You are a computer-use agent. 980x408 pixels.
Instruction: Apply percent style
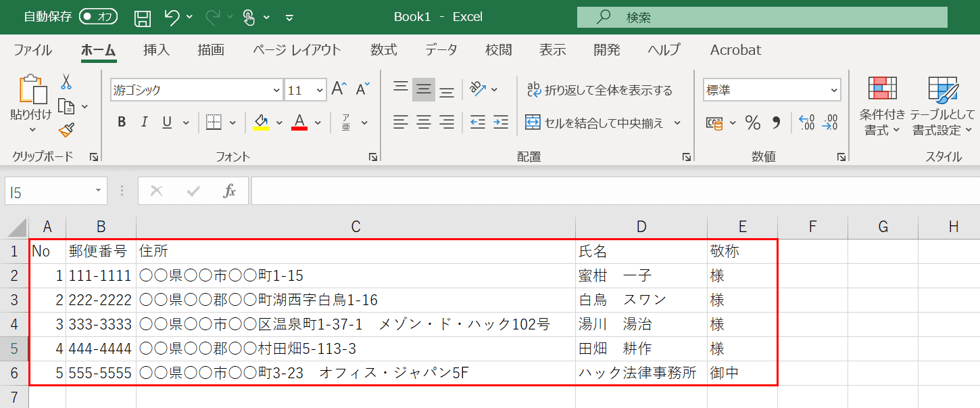point(753,122)
